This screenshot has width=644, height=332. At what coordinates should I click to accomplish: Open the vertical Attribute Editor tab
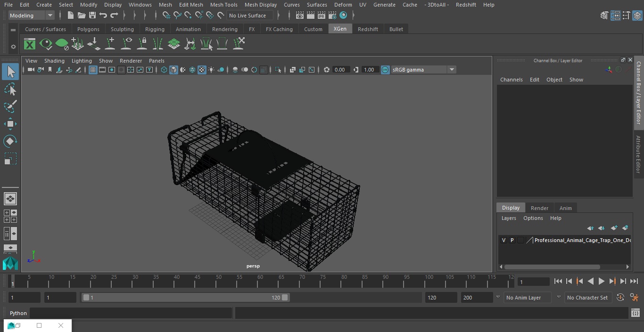[638, 154]
